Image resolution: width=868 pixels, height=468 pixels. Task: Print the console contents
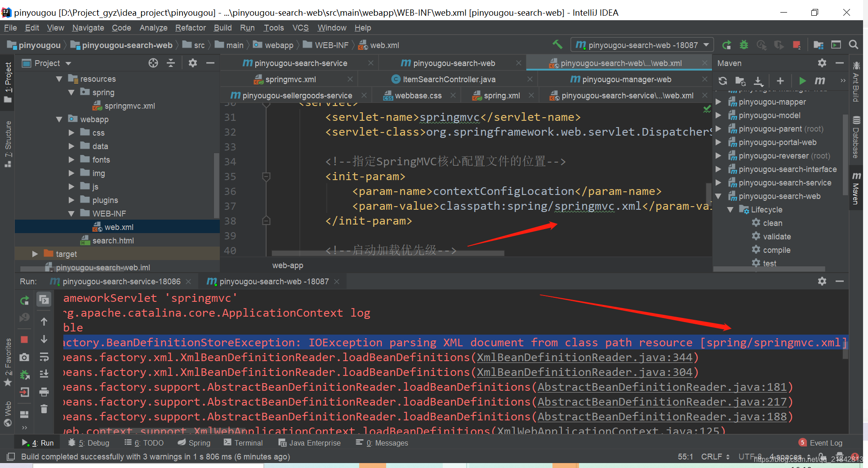coord(44,392)
